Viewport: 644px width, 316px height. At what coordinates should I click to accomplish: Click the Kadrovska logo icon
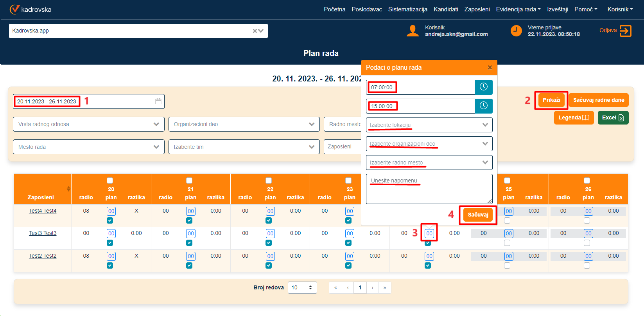click(14, 9)
